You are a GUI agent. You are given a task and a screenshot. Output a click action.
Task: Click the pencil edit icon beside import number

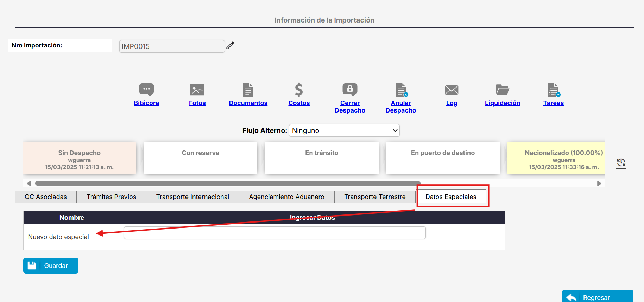[x=230, y=46]
